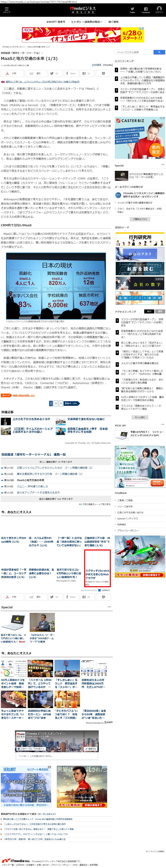Open the メディア hamburger menu
Image resolution: width=166 pixels, height=868 pixels.
(x=6, y=10)
